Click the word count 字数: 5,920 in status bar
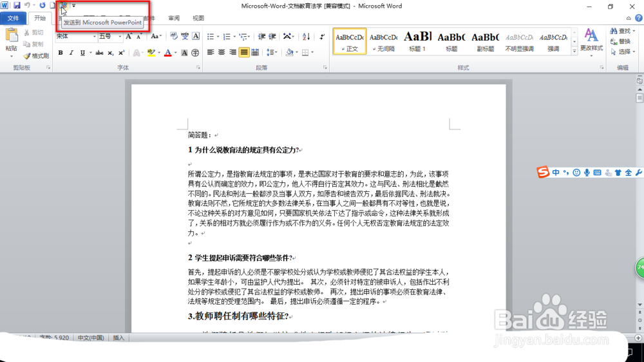This screenshot has height=362, width=644. 54,338
